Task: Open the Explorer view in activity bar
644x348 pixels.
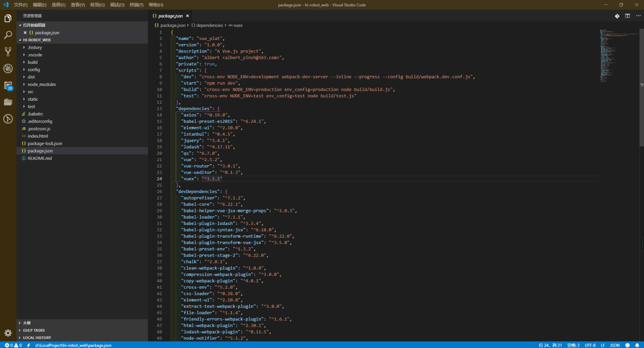Action: (8, 19)
